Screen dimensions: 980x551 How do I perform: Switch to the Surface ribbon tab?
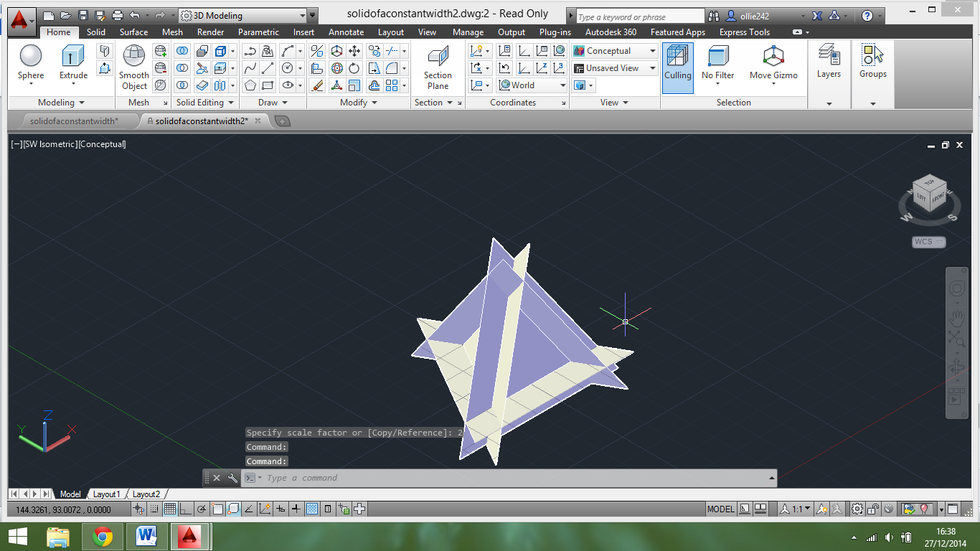tap(133, 32)
